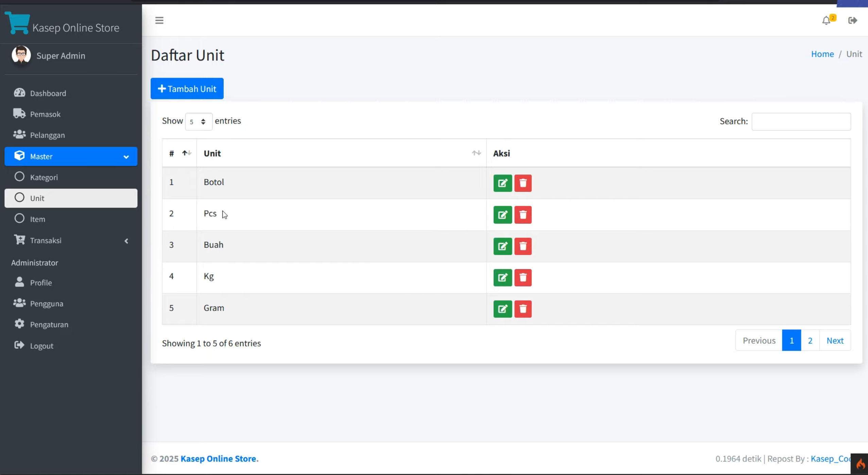
Task: Open Pengaturan settings in the sidebar
Action: pos(71,325)
